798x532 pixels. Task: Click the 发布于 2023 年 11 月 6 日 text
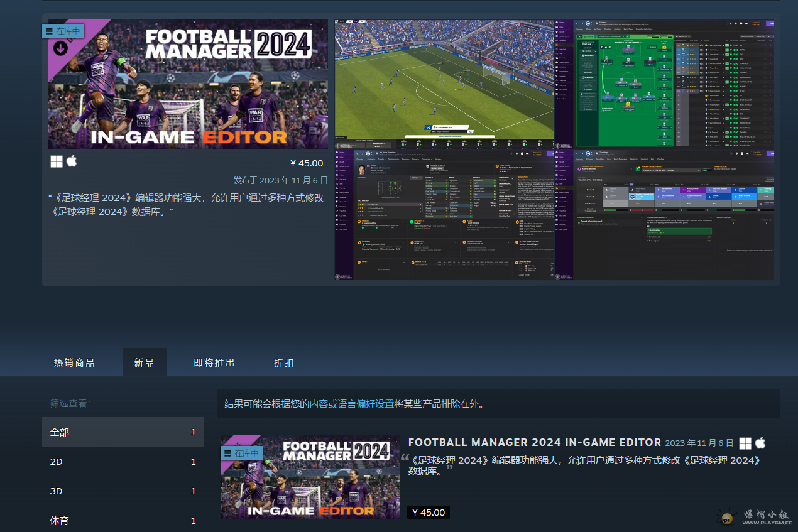click(280, 180)
